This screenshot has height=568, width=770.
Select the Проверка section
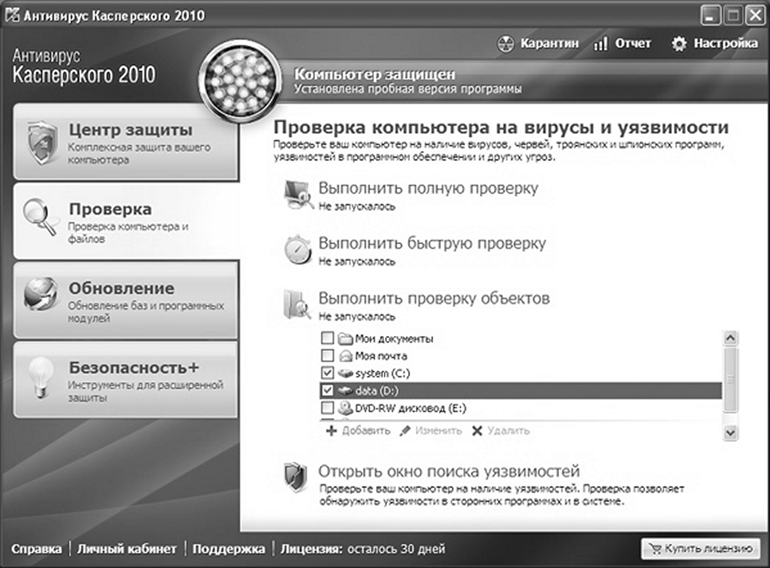click(126, 221)
